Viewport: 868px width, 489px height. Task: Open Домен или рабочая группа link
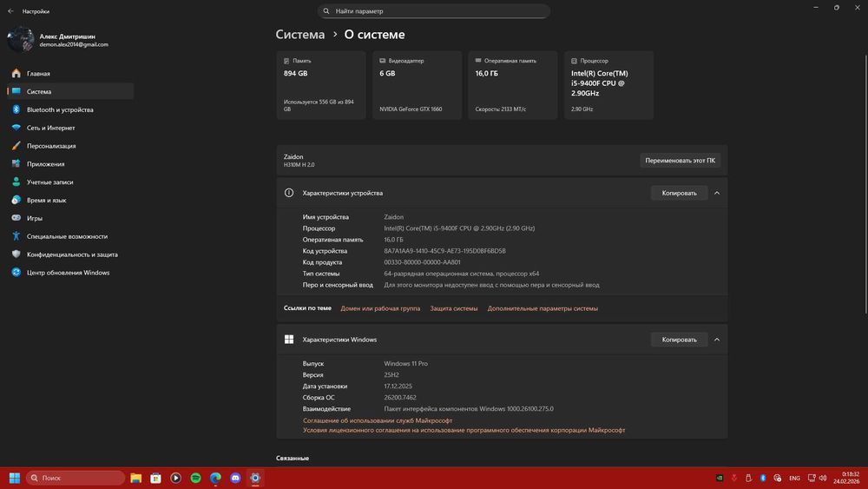click(x=380, y=308)
